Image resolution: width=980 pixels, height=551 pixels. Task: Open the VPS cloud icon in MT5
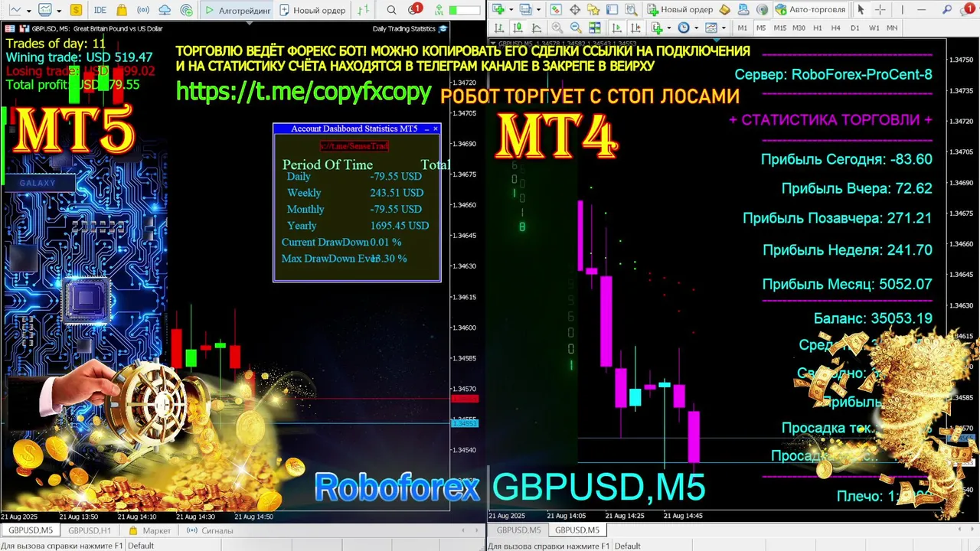point(165,10)
